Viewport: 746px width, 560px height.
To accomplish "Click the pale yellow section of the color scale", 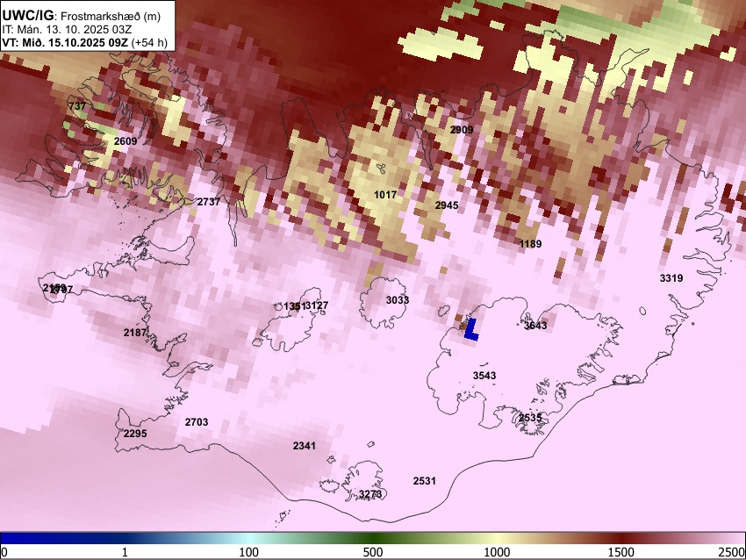I will click(497, 539).
